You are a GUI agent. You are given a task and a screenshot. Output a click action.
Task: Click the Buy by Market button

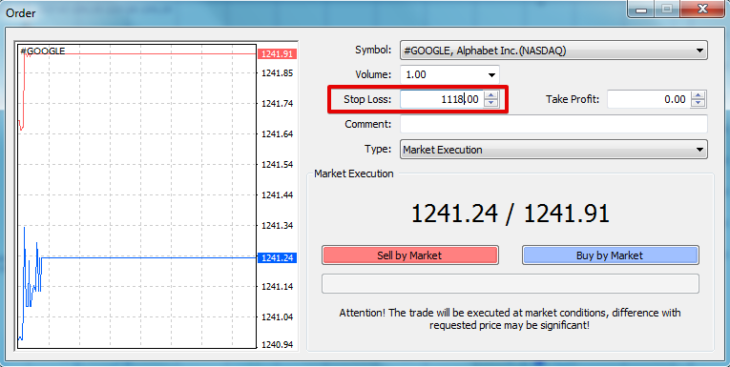pos(610,255)
